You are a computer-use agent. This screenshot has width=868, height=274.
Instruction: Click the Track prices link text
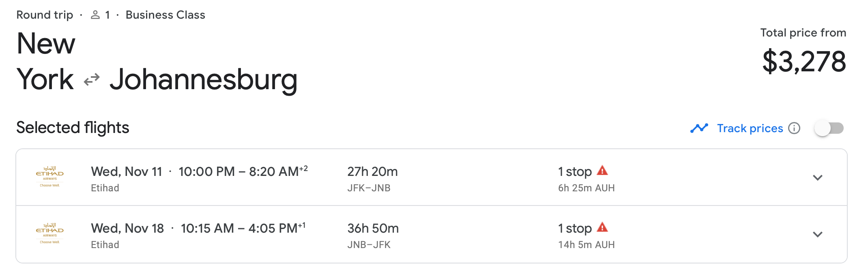[749, 128]
